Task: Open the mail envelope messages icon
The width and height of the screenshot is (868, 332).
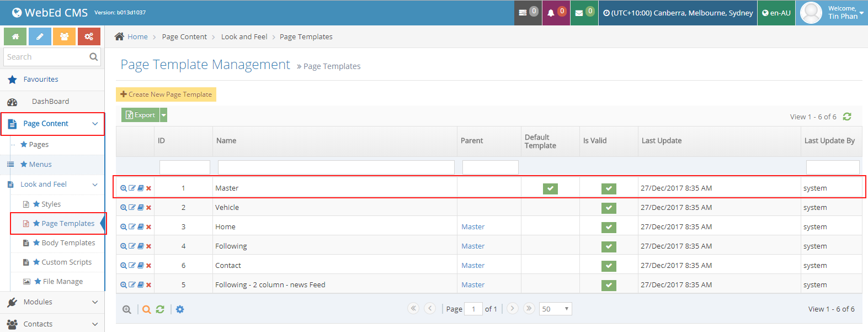Action: click(583, 13)
